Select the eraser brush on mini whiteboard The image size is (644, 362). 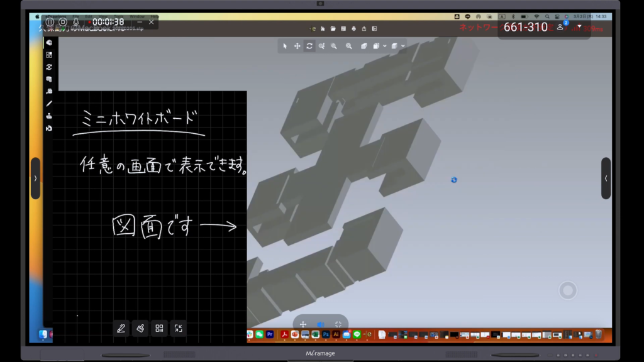[x=140, y=328]
